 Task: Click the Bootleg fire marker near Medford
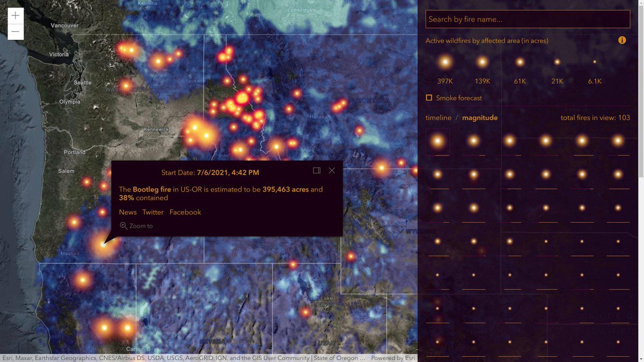[x=103, y=244]
